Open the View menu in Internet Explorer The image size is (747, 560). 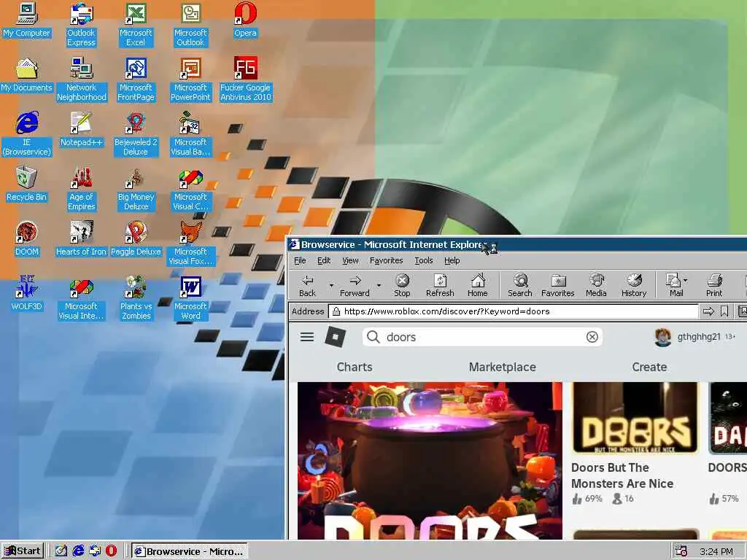(350, 260)
